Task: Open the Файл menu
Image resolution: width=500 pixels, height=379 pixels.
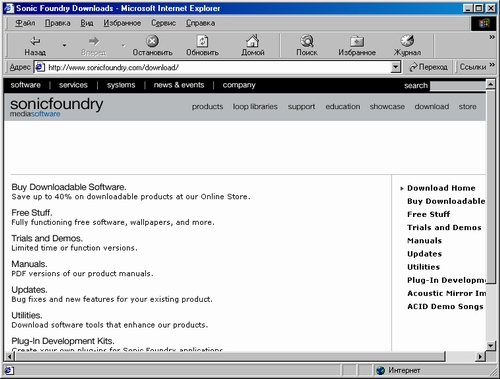Action: pos(25,23)
